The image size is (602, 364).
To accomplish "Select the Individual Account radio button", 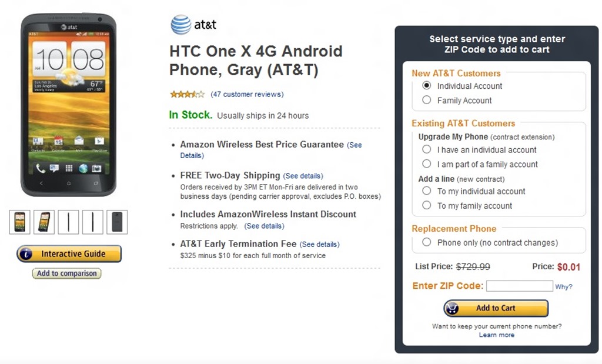I will pyautogui.click(x=427, y=86).
